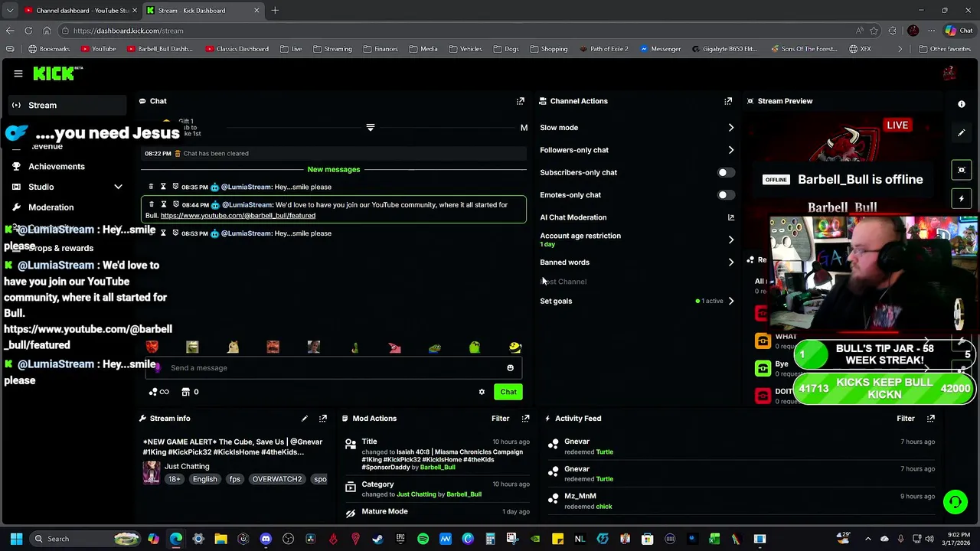The image size is (980, 551).
Task: Click the stream preview toggle icon in right sidebar
Action: pyautogui.click(x=962, y=170)
